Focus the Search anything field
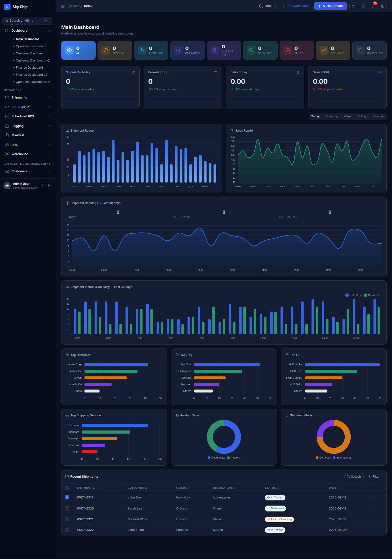Viewport: 392px width, 559px height. pyautogui.click(x=27, y=21)
